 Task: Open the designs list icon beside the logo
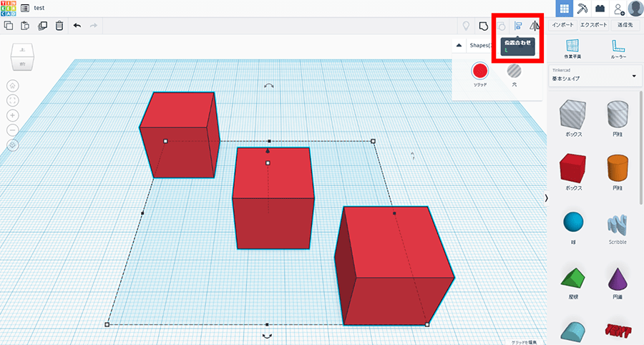pos(25,8)
